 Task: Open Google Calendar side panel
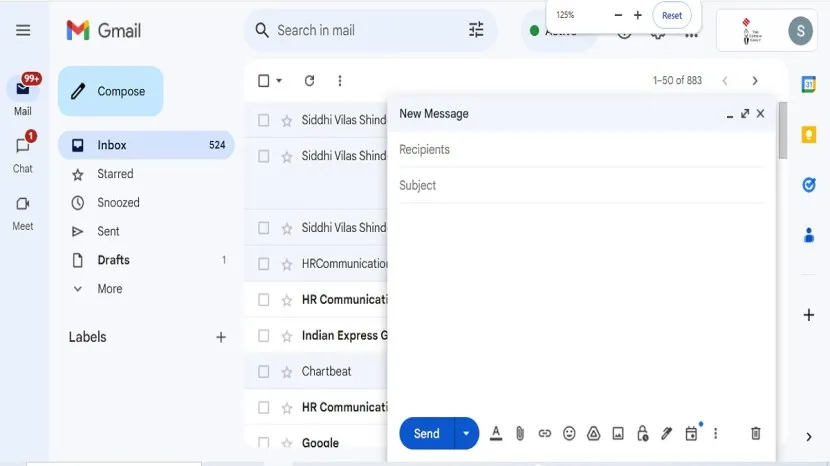(x=809, y=84)
